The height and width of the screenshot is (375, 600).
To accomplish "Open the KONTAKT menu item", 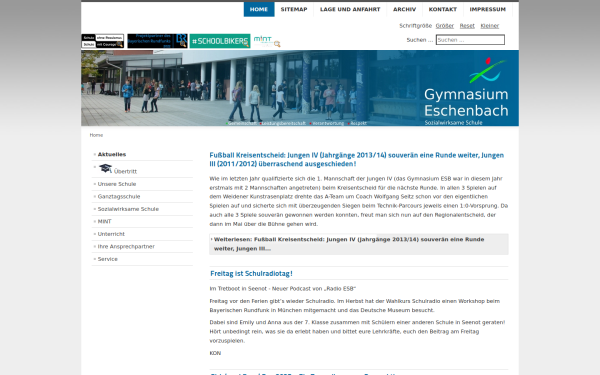I will point(443,9).
